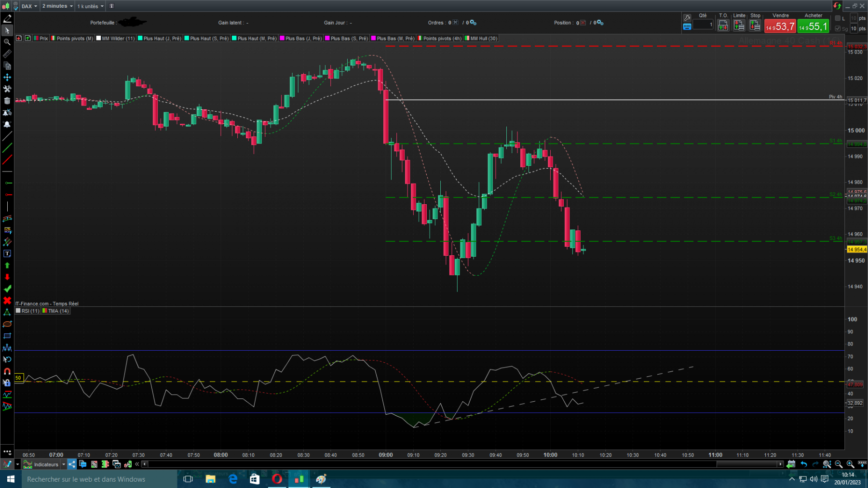Screen dimensions: 868x488
Task: Click the Windows Start button
Action: coord(11,479)
